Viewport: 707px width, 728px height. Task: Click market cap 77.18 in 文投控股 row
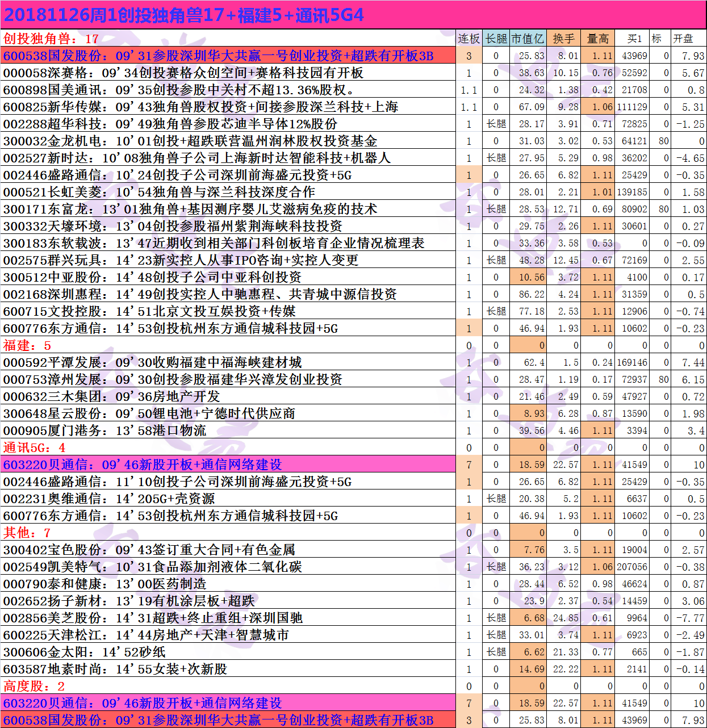click(528, 311)
